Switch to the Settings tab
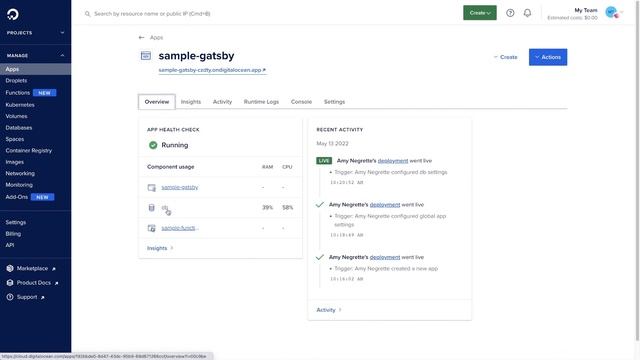 point(334,102)
